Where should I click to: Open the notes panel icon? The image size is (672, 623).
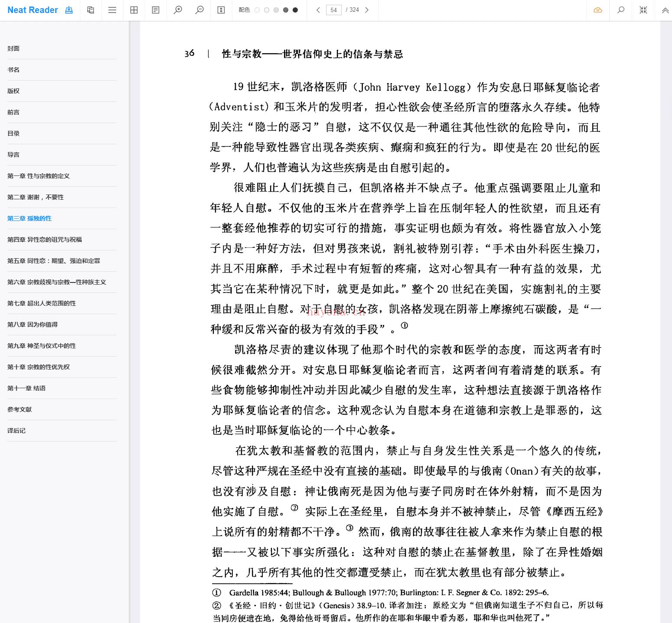156,10
